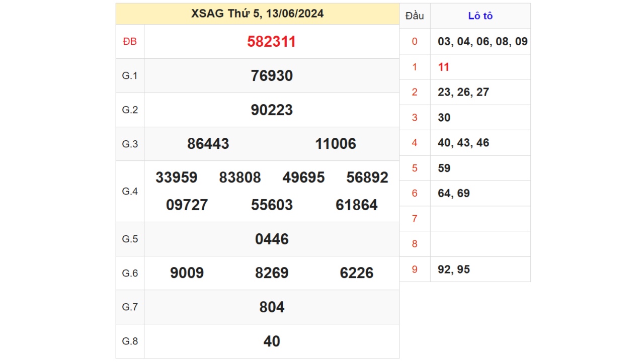The width and height of the screenshot is (644, 362).
Task: Select G.6 number 6226
Action: (x=357, y=273)
